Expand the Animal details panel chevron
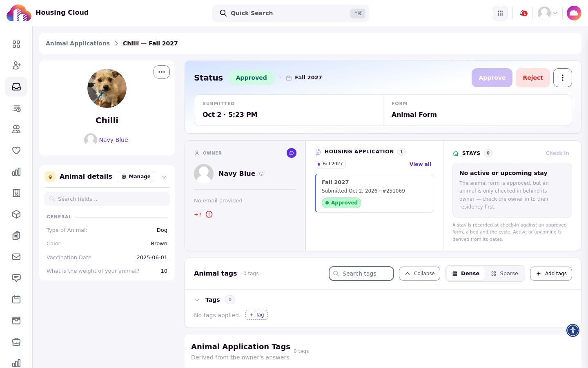Viewport: 588px width, 368px height. tap(164, 177)
